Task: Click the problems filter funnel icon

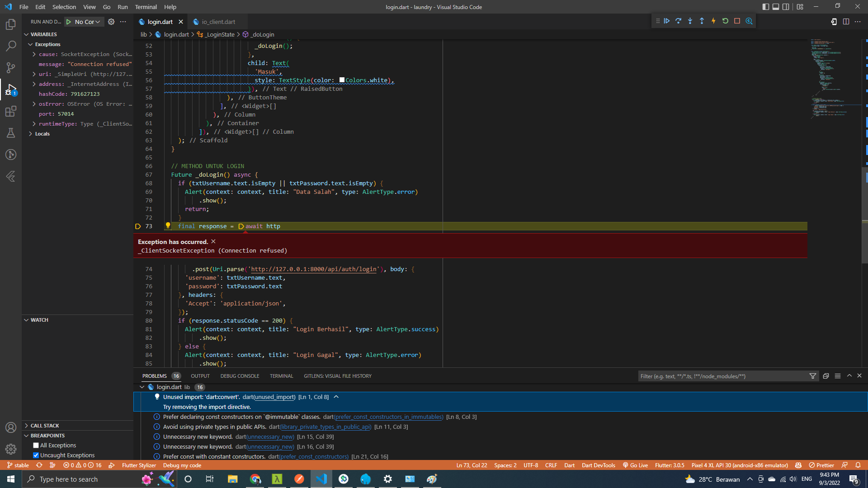Action: (813, 376)
